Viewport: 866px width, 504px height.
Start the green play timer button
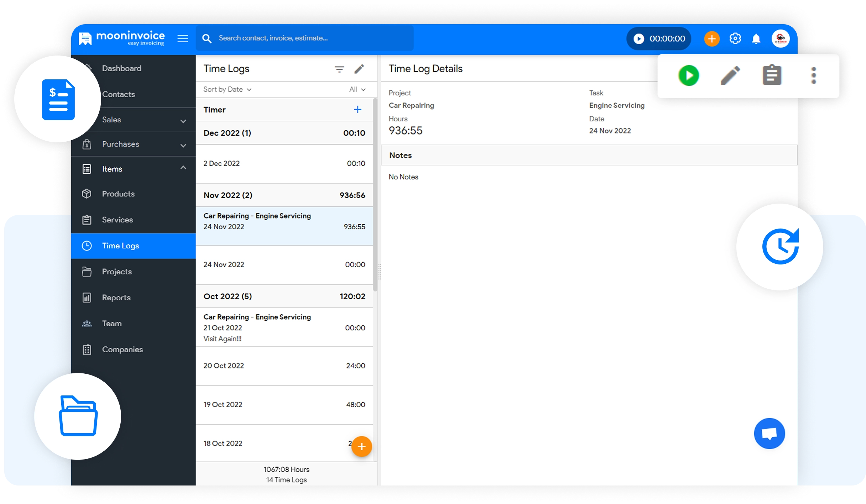[x=689, y=75]
